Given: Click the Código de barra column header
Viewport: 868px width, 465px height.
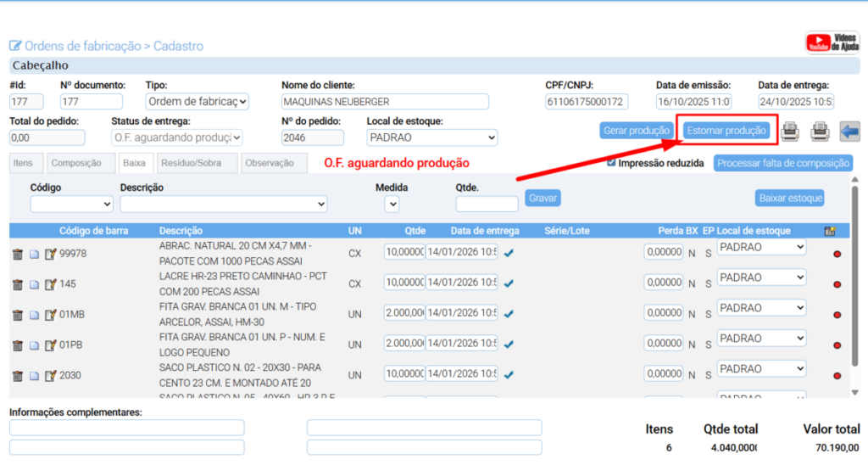Looking at the screenshot, I should pos(93,231).
